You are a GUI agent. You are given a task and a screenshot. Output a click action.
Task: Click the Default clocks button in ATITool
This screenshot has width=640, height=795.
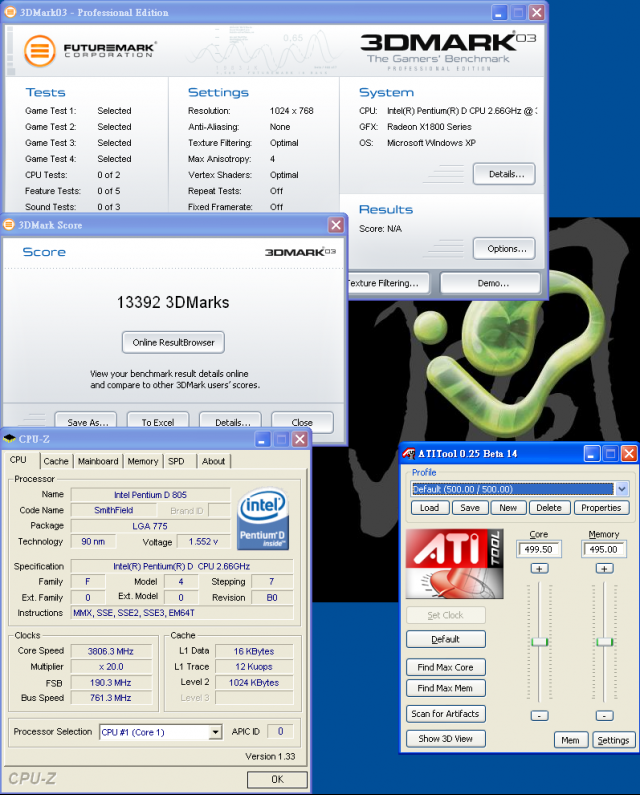coord(446,639)
